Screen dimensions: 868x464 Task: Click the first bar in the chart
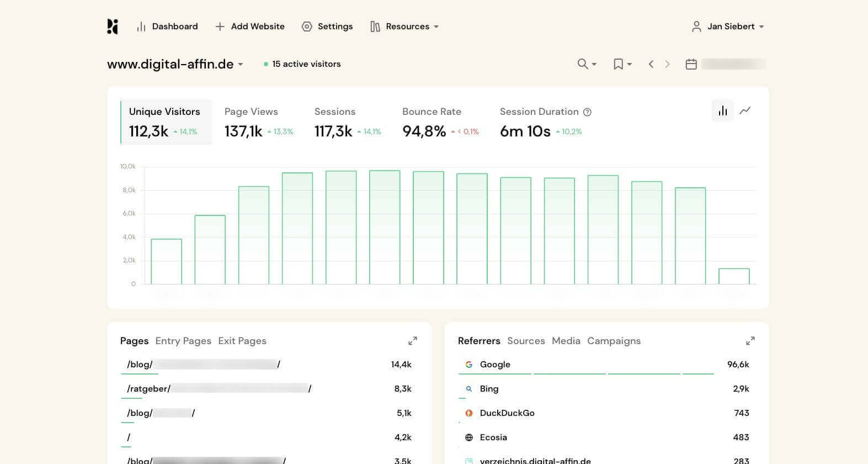(x=166, y=261)
